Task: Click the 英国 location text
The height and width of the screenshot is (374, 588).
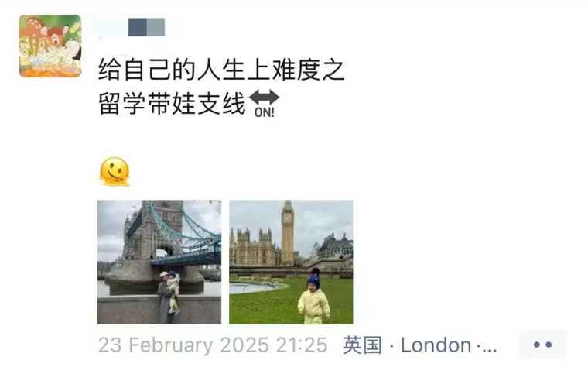Action: click(x=362, y=345)
